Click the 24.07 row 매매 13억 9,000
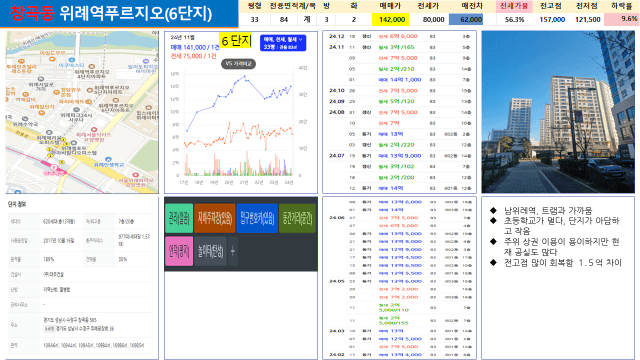640x360 pixels. pos(400,156)
